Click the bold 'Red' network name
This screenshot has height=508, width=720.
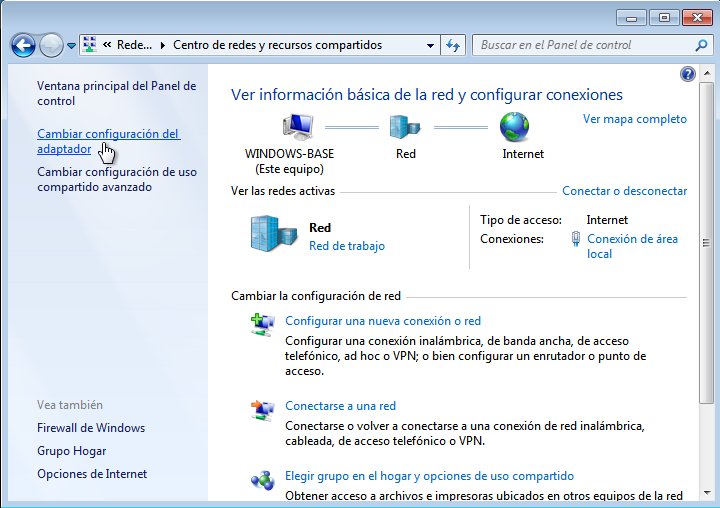click(320, 228)
